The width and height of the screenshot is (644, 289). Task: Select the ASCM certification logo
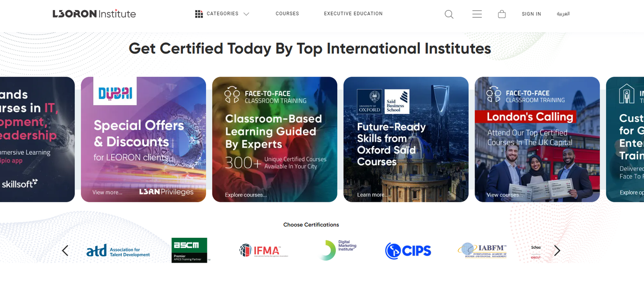coord(189,250)
